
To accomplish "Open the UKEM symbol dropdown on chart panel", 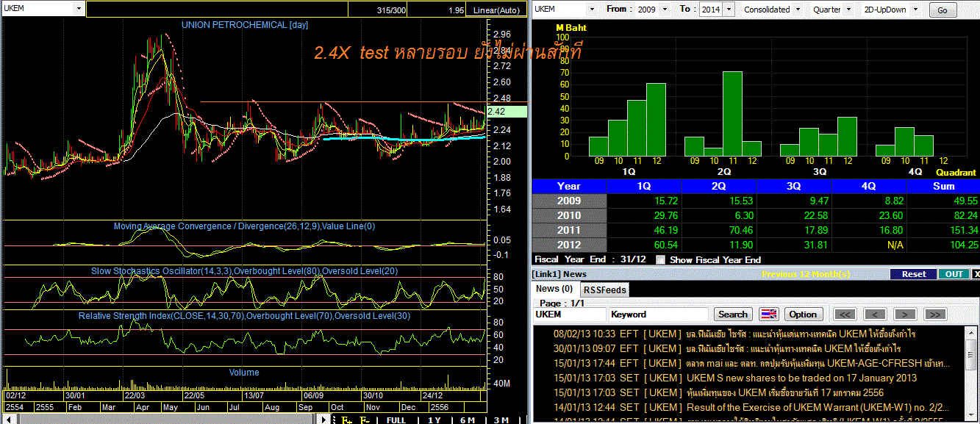I will coord(79,9).
